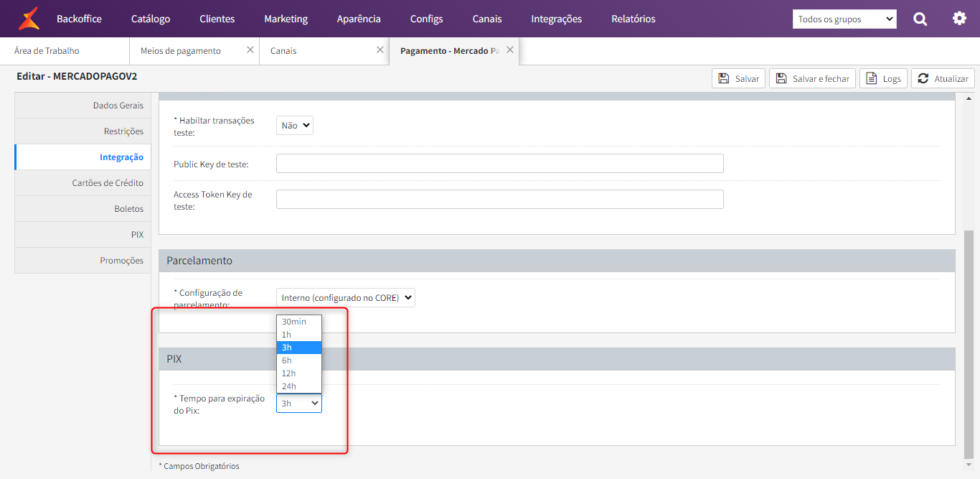Open Configuração de parcelamento dropdown

coord(346,297)
